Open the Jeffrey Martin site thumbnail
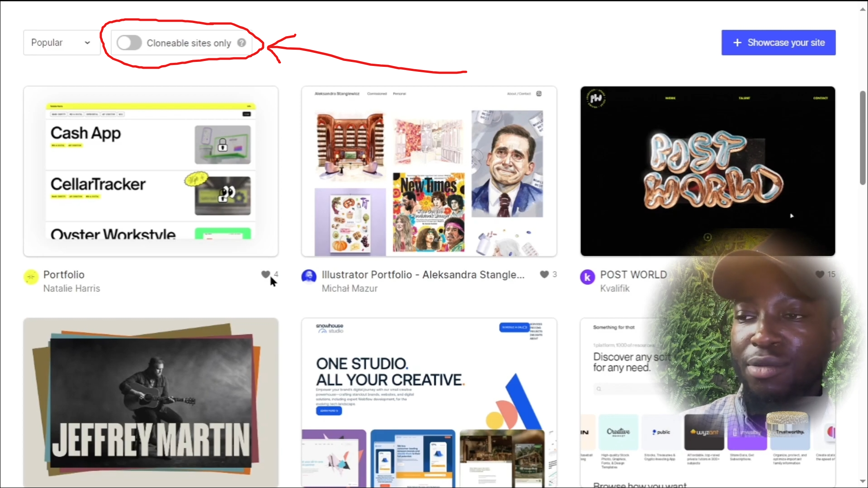Image resolution: width=868 pixels, height=488 pixels. 151,402
